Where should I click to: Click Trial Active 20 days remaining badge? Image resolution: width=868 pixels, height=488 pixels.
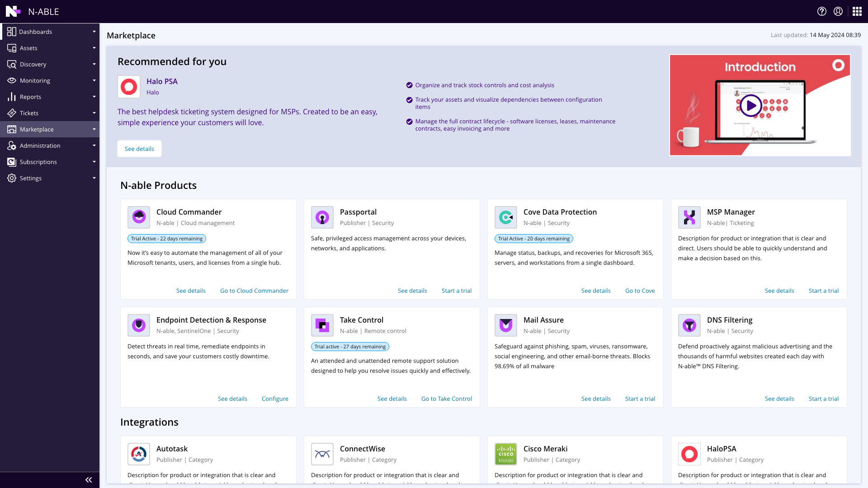[x=534, y=239]
